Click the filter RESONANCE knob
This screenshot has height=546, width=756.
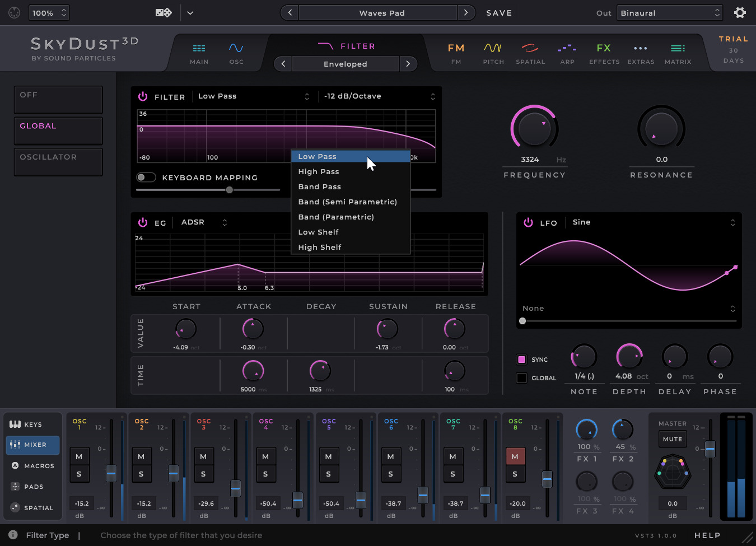[x=661, y=128]
